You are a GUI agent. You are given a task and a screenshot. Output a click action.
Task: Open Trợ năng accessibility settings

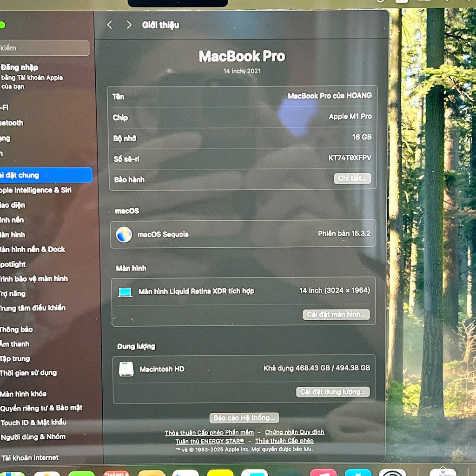click(x=13, y=294)
